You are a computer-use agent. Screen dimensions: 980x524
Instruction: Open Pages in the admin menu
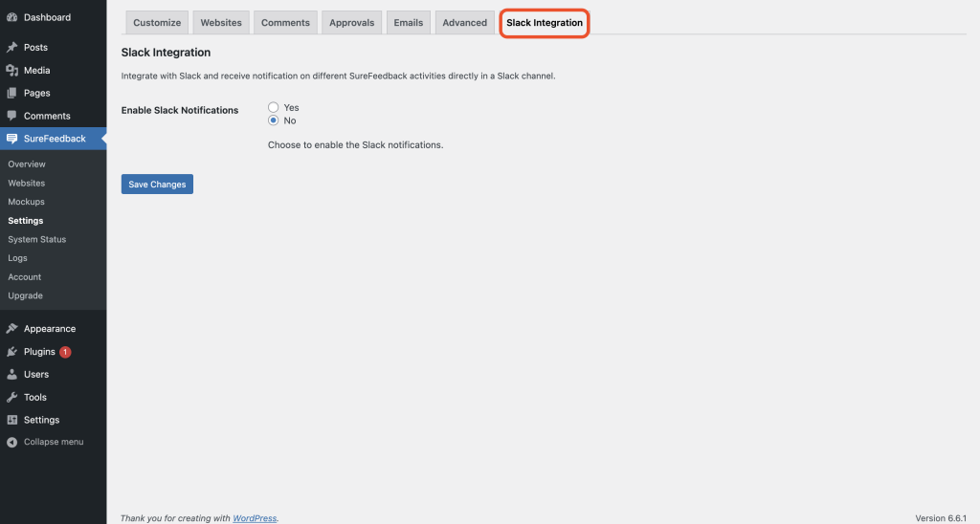point(37,93)
